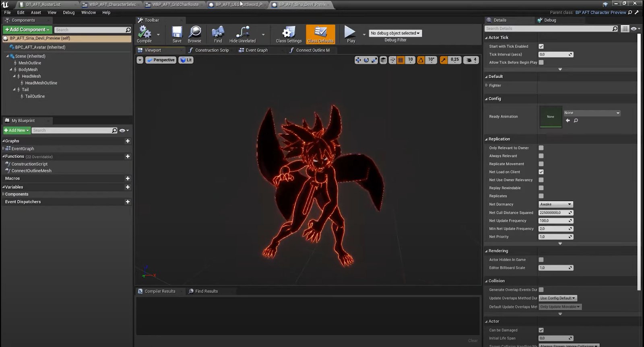Expand the Fighter property under Default

[x=487, y=85]
